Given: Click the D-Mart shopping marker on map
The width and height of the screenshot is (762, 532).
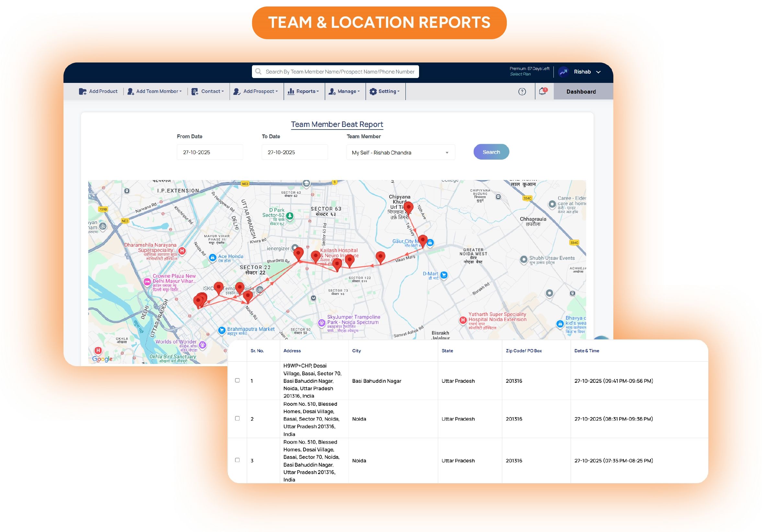Looking at the screenshot, I should [444, 275].
